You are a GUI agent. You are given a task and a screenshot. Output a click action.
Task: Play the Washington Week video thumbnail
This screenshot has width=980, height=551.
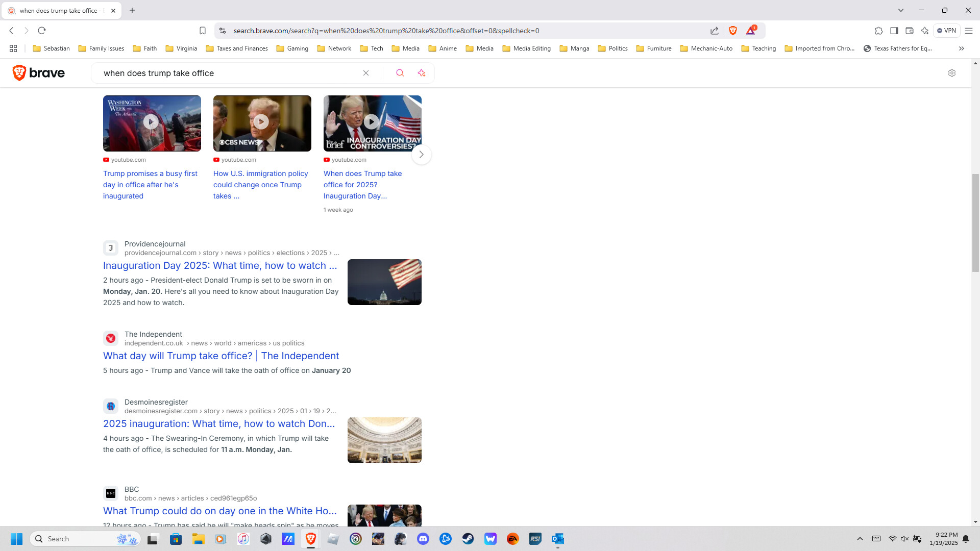[152, 123]
